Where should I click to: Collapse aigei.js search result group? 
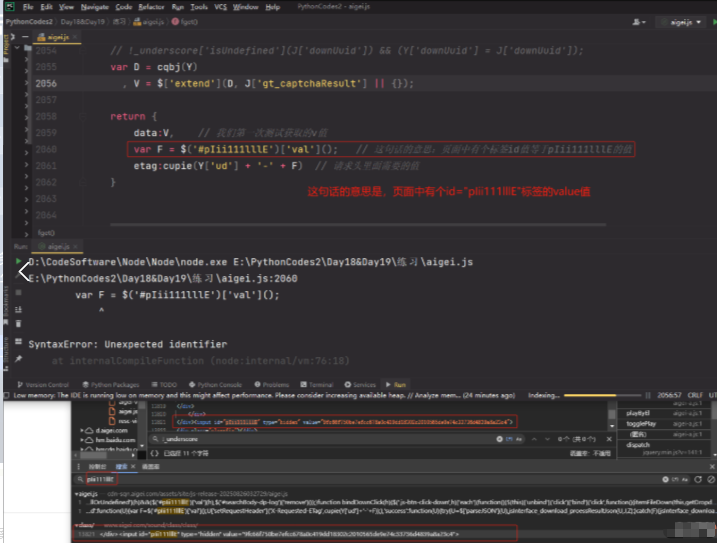tap(77, 494)
